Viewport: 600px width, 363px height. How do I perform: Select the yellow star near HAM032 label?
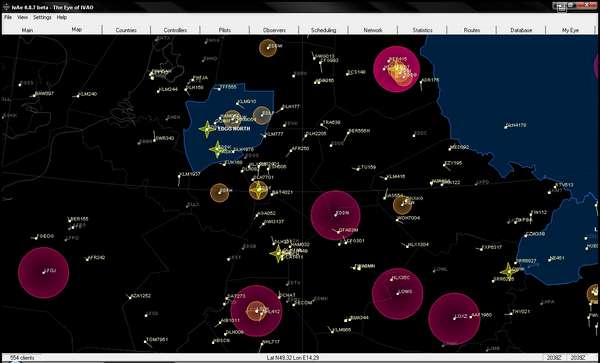pyautogui.click(x=278, y=254)
